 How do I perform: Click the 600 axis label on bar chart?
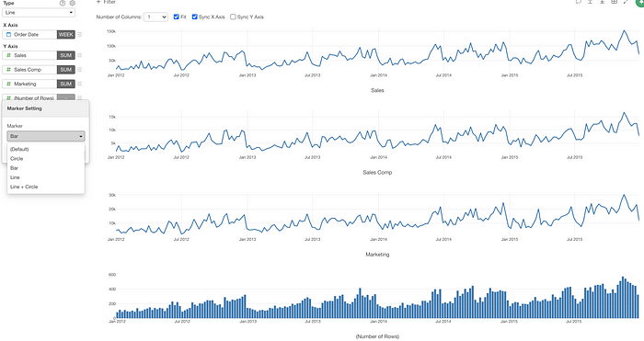coord(112,275)
